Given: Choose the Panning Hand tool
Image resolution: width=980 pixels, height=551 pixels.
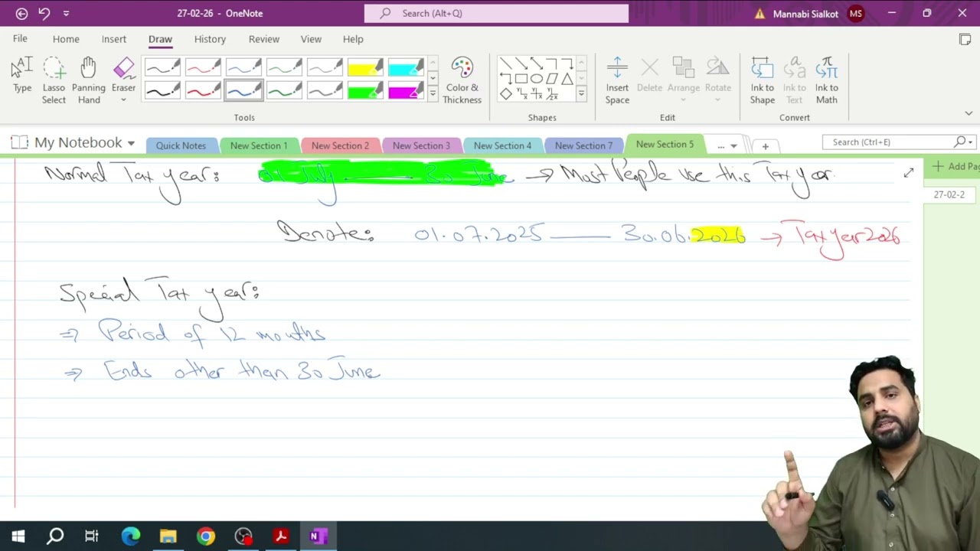Looking at the screenshot, I should tap(89, 80).
